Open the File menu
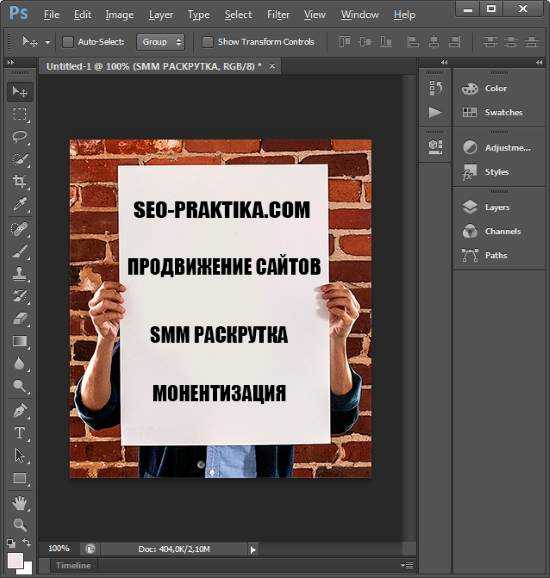550x578 pixels. [x=51, y=15]
